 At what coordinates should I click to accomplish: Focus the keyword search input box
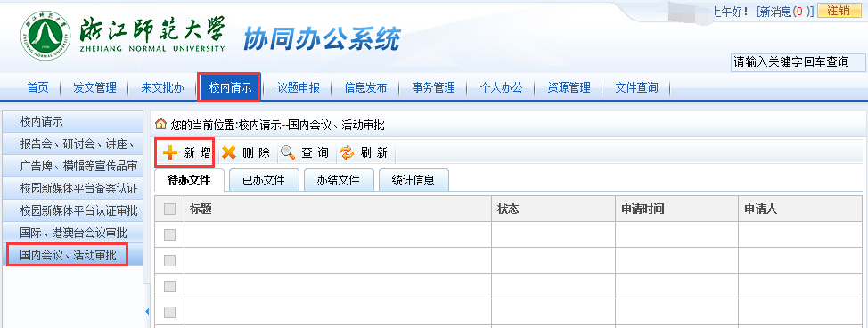[798, 62]
